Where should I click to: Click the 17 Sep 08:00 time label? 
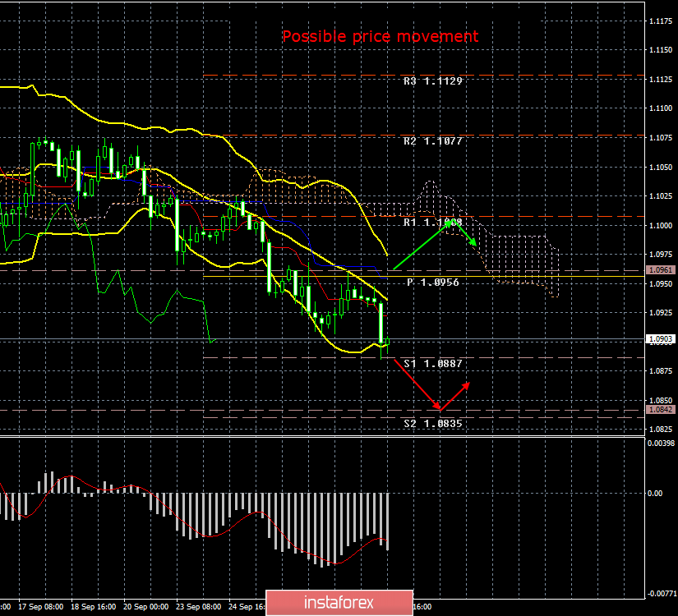click(x=40, y=607)
